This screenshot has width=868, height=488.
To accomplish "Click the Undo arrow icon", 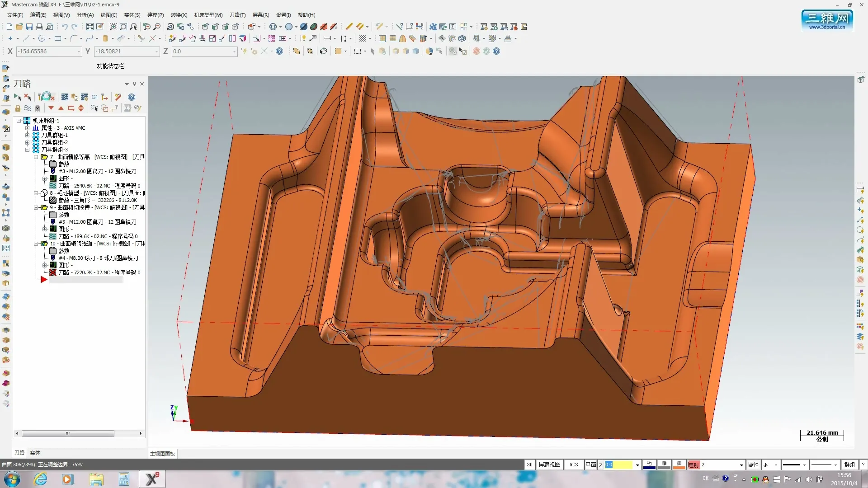I will [65, 27].
